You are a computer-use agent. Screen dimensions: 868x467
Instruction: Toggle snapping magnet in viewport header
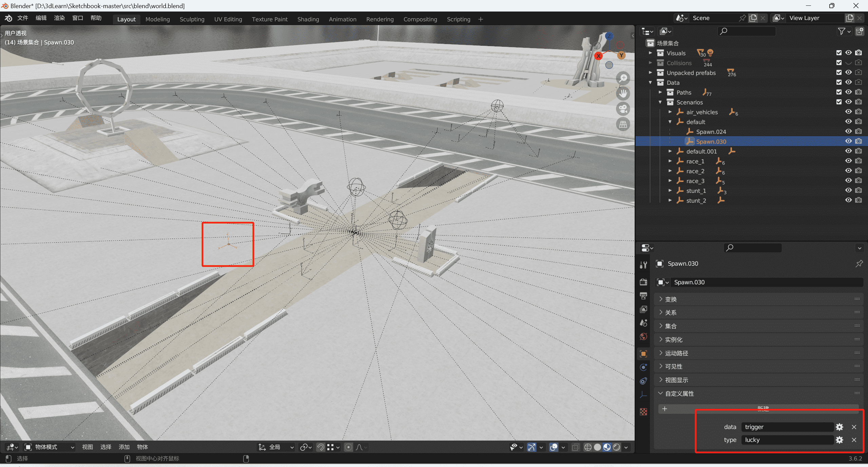tap(321, 447)
